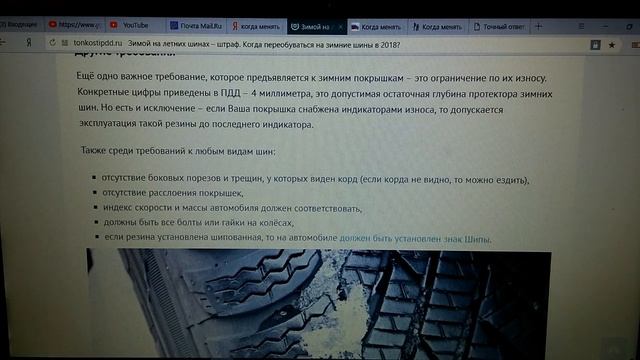640x360 pixels.
Task: Open the https://www YouTube tab
Action: coord(75,25)
